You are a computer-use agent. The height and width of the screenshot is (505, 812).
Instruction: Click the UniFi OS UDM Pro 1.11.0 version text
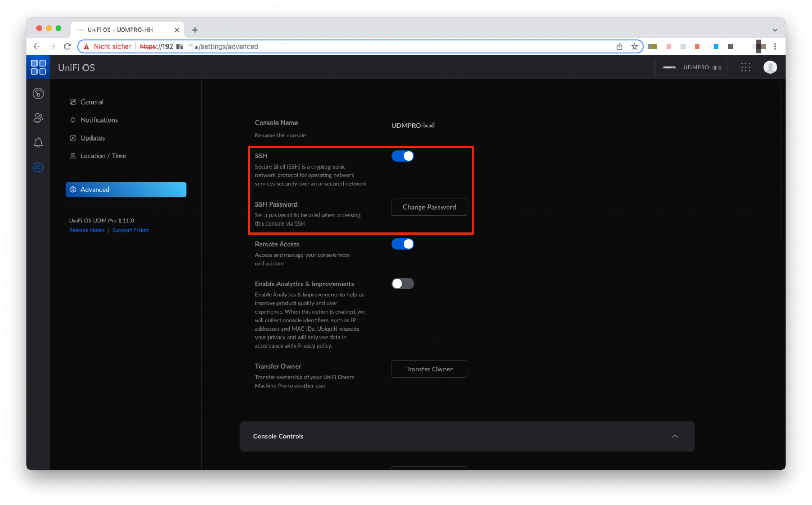point(101,221)
